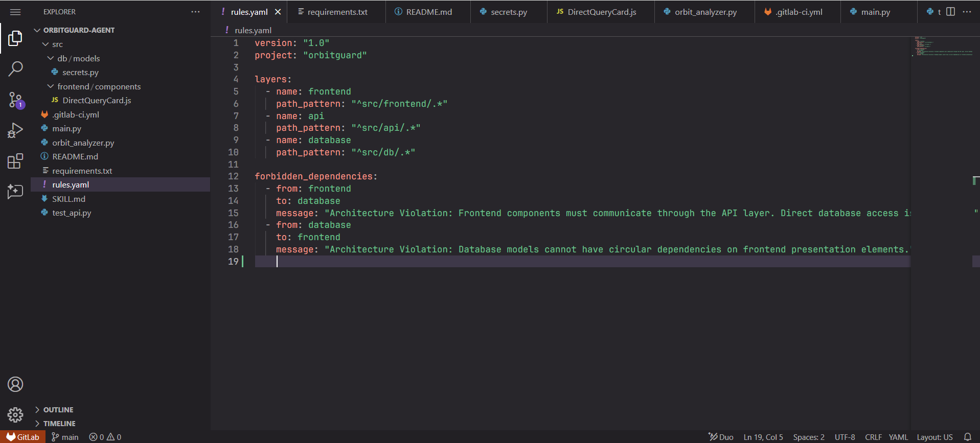
Task: Open README.md in the explorer tree
Action: pyautogui.click(x=75, y=157)
